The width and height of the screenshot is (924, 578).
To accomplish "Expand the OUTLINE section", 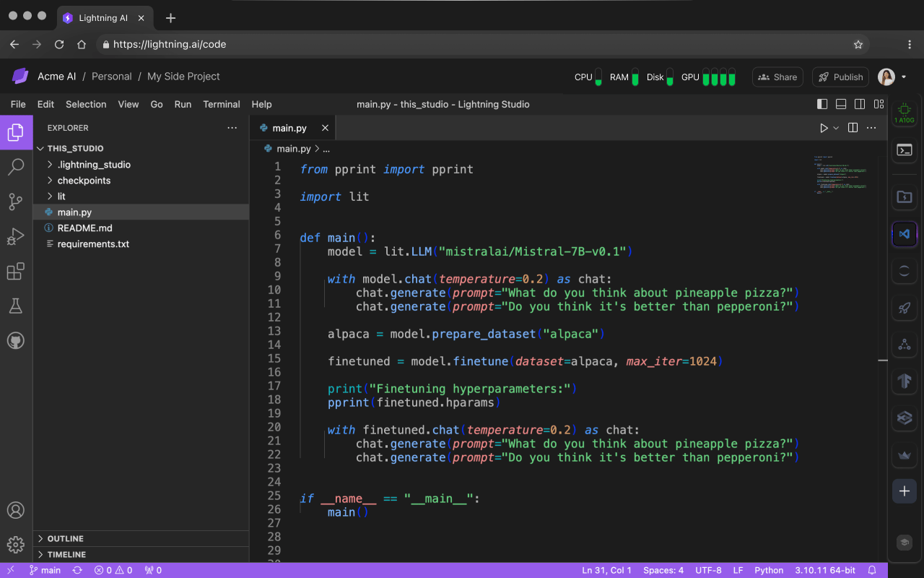I will pos(65,539).
